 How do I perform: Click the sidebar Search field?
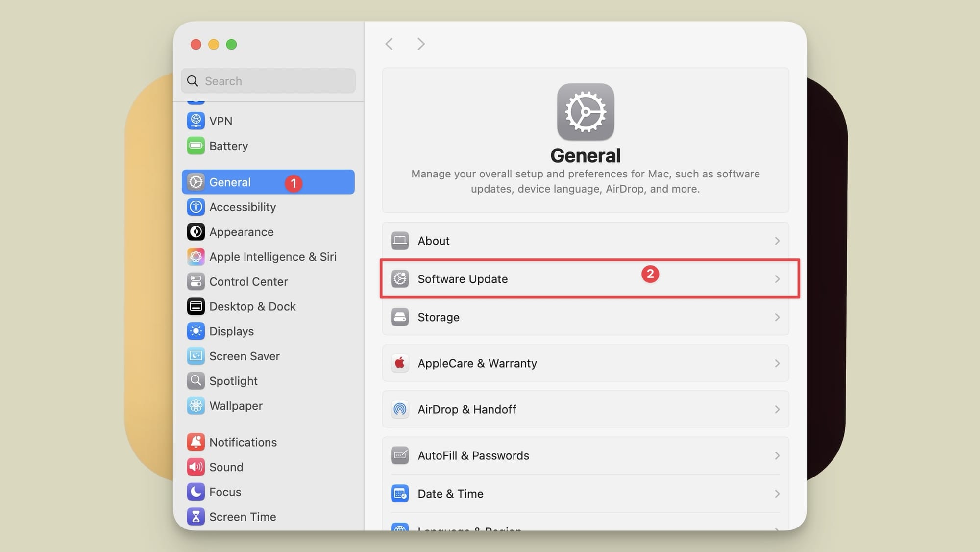pos(268,81)
